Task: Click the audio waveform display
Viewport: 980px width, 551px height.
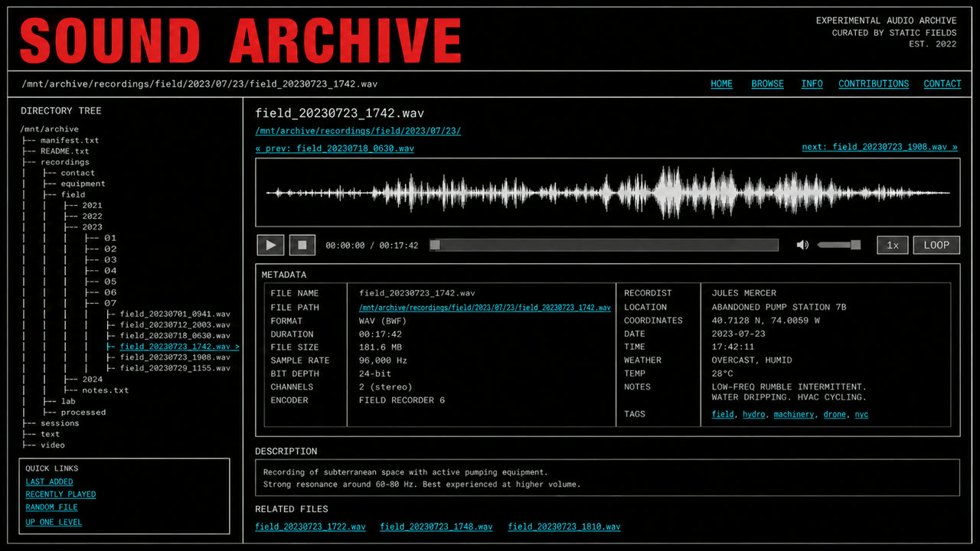Action: click(x=608, y=193)
